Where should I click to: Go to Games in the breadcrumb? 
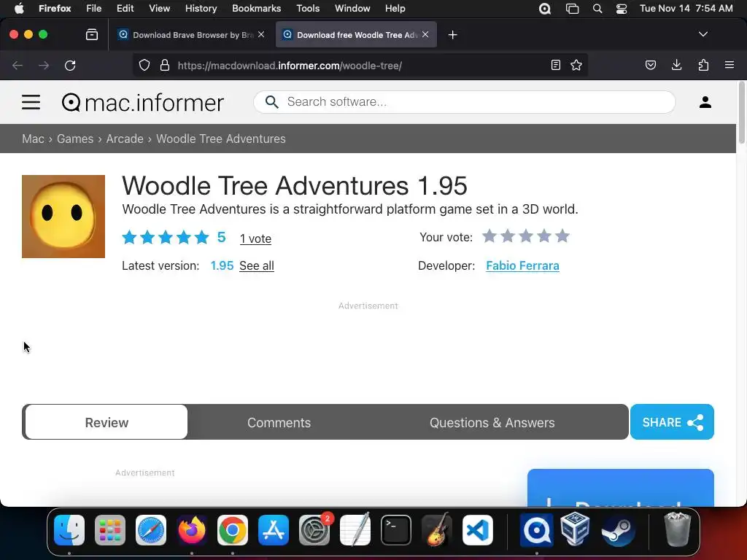(75, 139)
